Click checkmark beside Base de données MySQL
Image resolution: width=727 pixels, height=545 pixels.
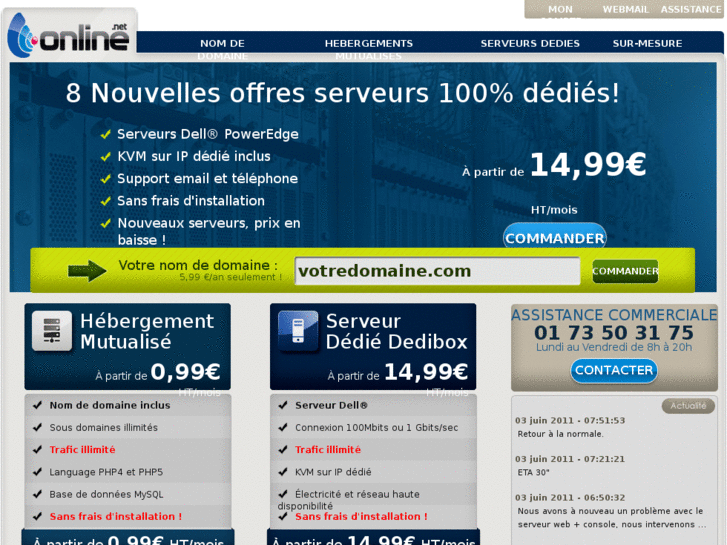coord(38,494)
